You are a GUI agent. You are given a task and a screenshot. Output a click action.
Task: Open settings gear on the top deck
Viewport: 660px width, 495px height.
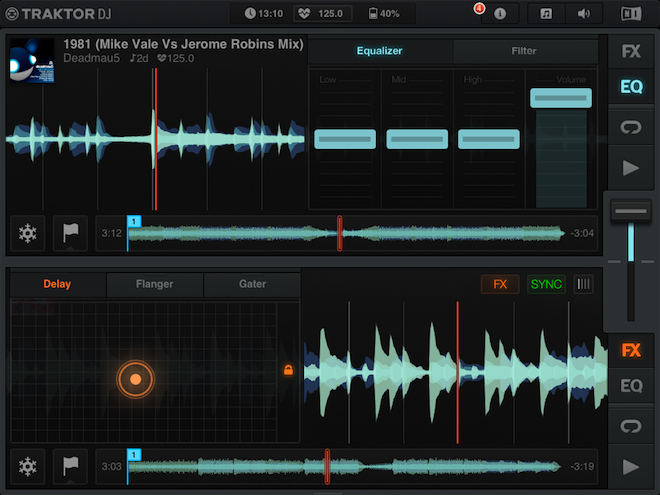tap(28, 233)
